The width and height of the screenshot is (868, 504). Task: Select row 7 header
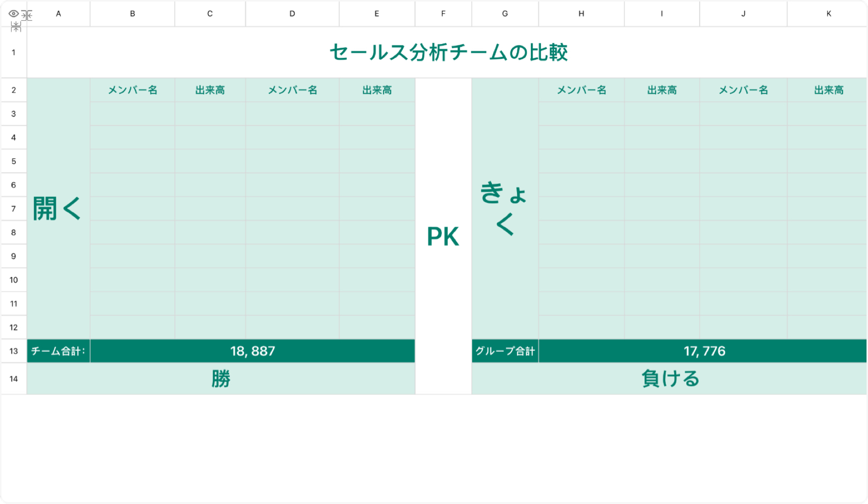(x=14, y=209)
